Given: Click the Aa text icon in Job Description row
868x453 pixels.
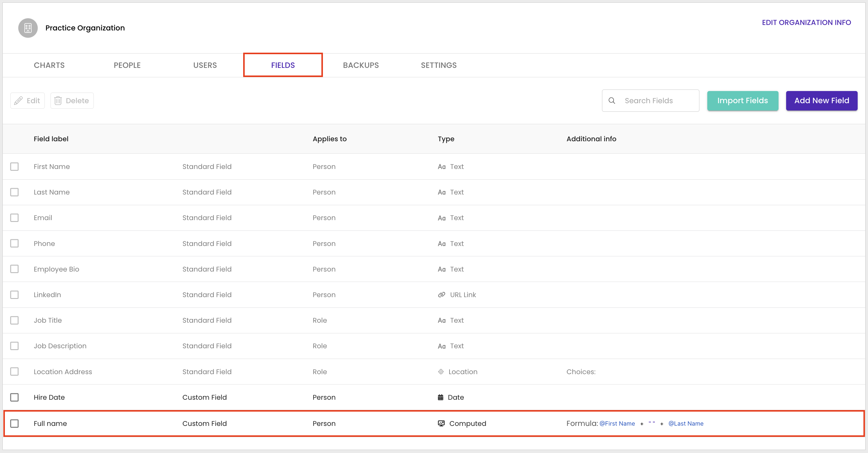Looking at the screenshot, I should pyautogui.click(x=442, y=346).
